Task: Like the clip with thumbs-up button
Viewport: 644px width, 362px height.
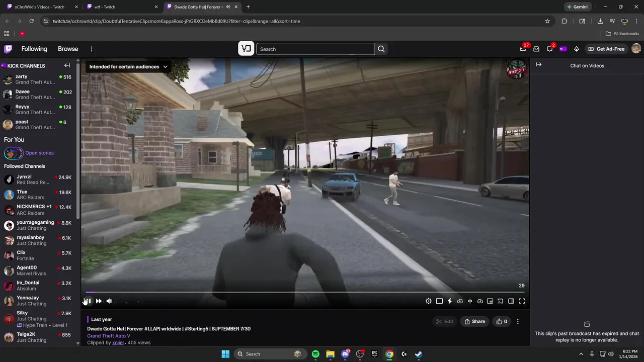Action: 502,321
